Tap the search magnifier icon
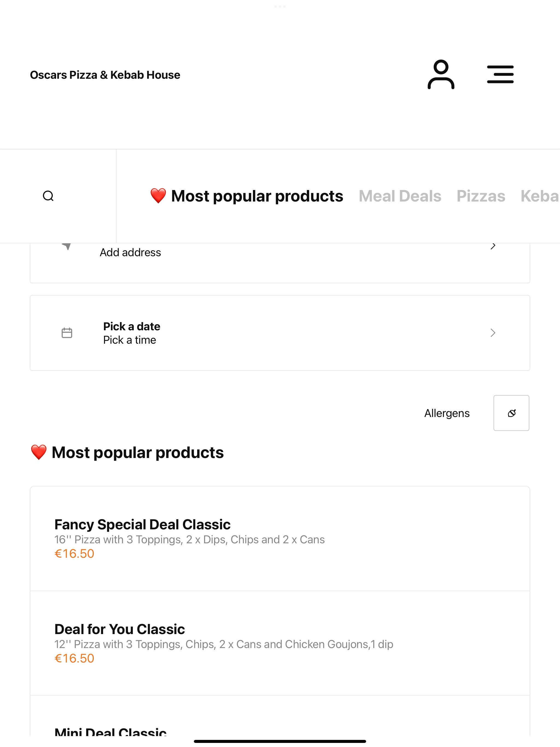The image size is (560, 747). click(x=48, y=196)
